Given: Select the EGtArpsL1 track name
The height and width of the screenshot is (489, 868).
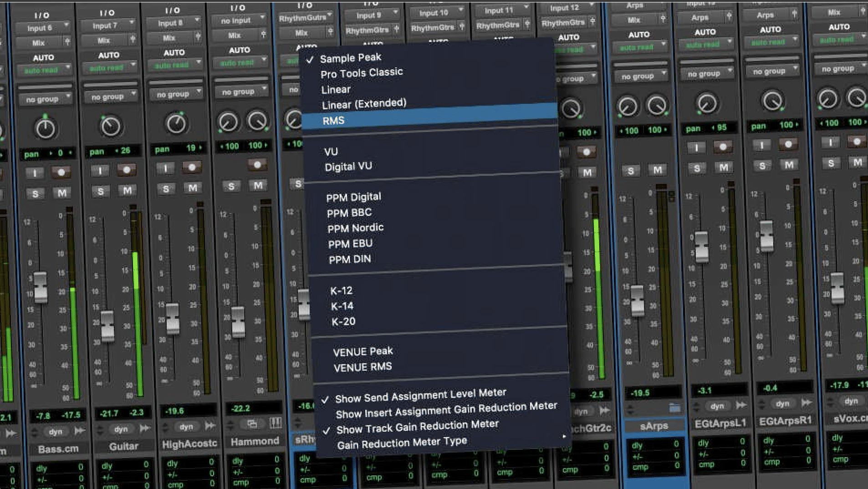Looking at the screenshot, I should pos(720,423).
